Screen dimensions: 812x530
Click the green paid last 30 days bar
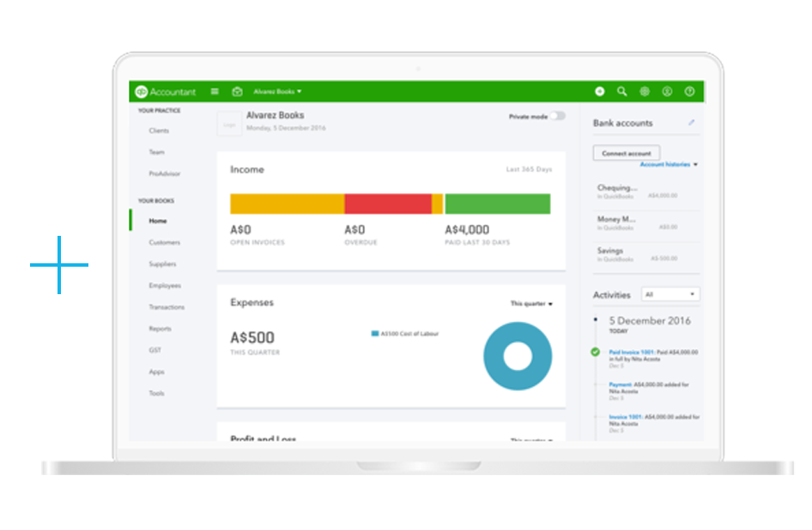pyautogui.click(x=498, y=204)
